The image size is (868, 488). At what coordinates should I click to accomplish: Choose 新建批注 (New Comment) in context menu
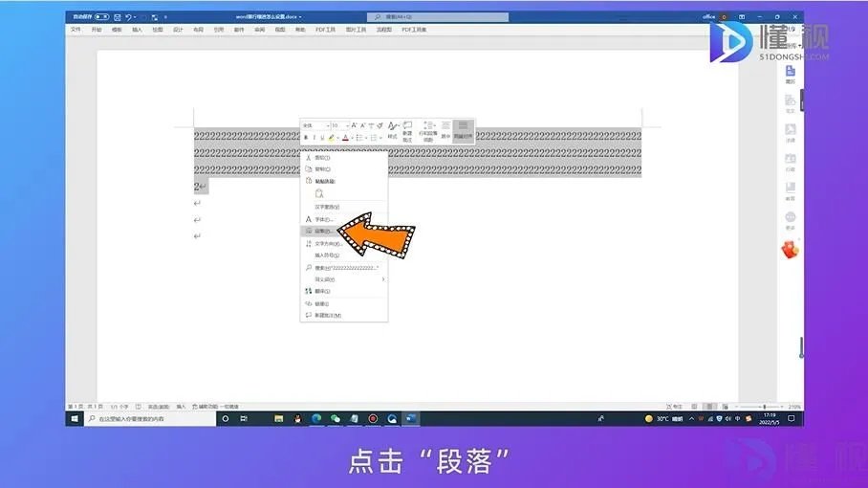343,315
